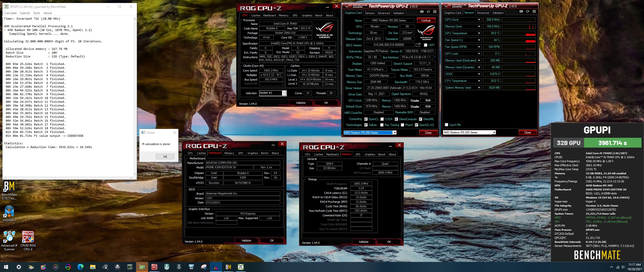Open the Tools menu in GPUPI
Screen dimensions: 644x272
(37, 13)
